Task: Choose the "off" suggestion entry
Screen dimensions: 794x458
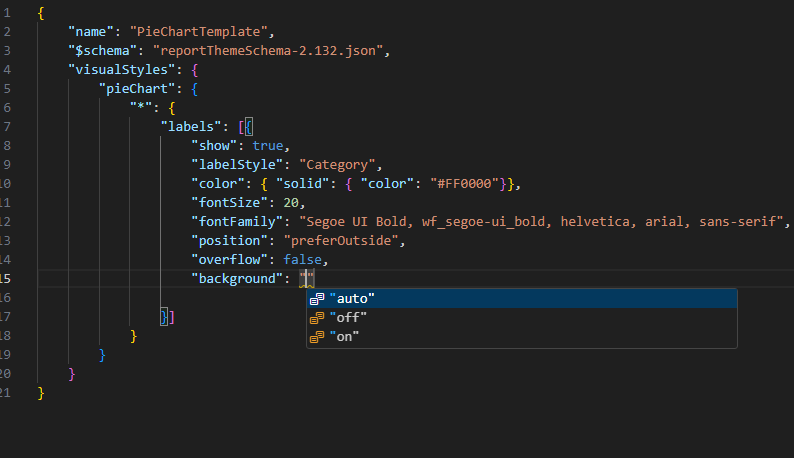Action: coord(522,318)
